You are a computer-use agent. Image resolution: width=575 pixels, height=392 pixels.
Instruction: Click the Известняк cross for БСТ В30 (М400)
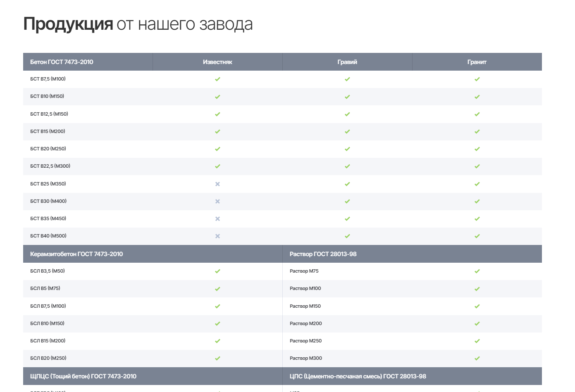point(217,201)
